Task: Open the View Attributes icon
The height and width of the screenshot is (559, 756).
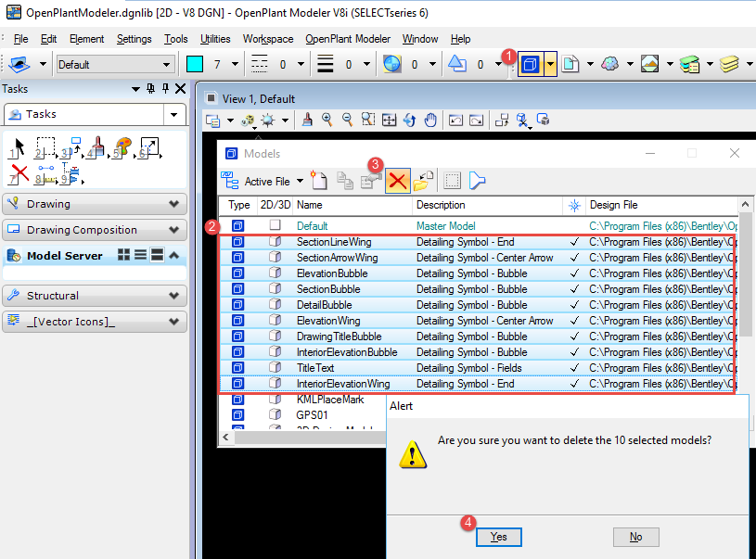Action: click(x=212, y=120)
